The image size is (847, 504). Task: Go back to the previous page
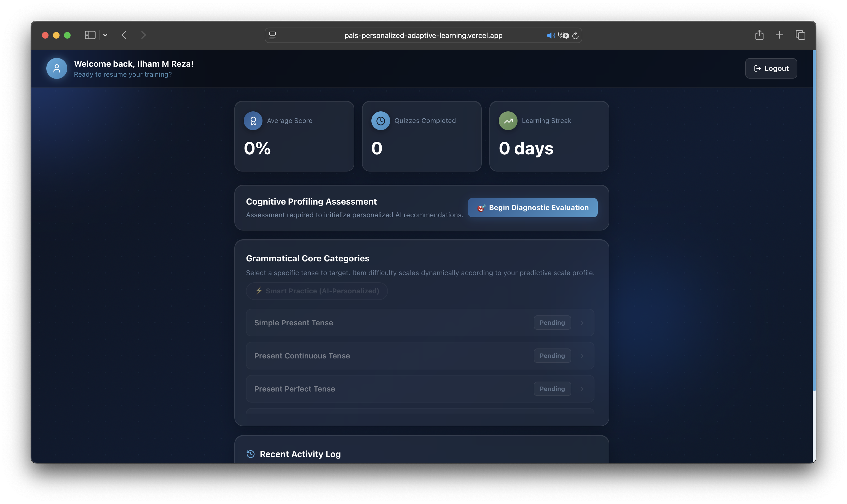[x=124, y=35]
